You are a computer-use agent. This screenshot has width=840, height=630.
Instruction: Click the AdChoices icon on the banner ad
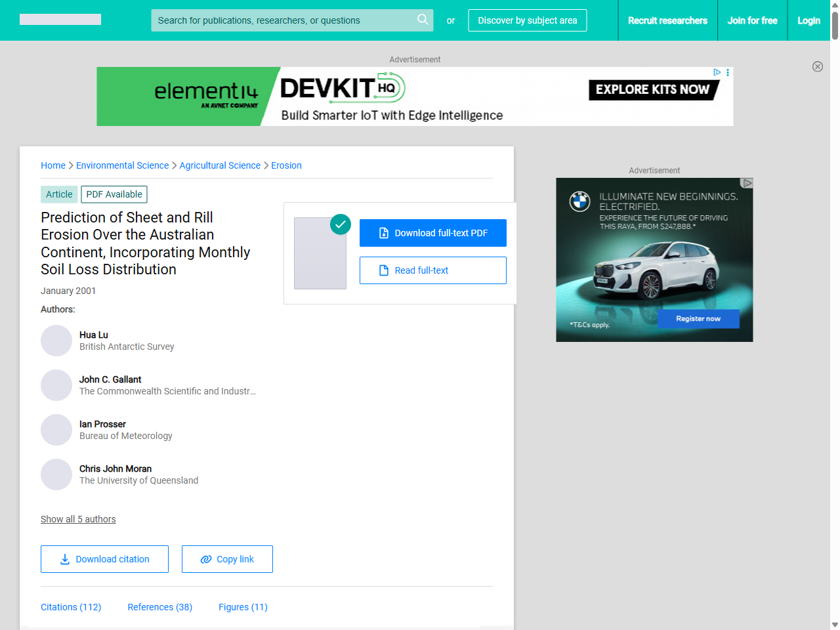click(x=717, y=72)
